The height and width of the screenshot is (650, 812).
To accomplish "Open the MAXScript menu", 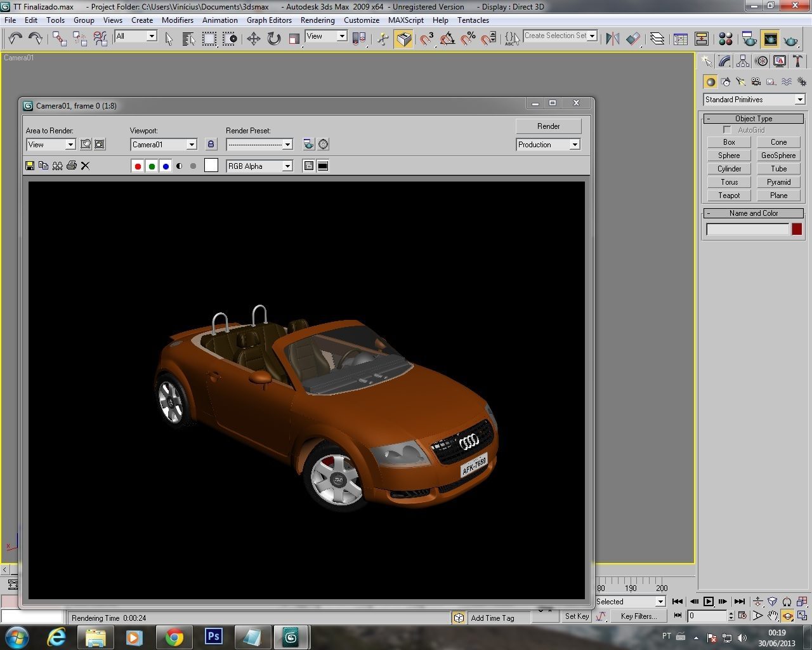I will 406,20.
